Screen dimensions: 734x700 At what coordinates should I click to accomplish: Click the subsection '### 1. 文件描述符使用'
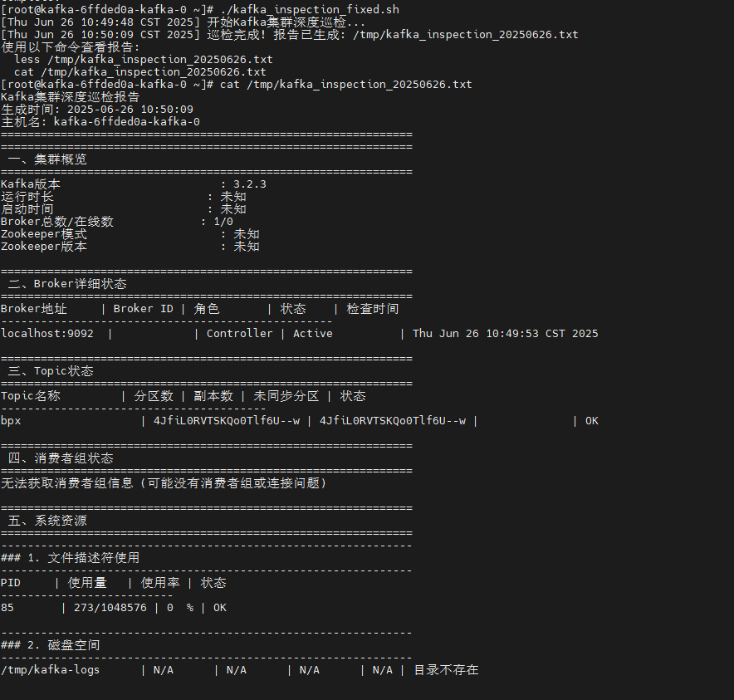point(71,558)
